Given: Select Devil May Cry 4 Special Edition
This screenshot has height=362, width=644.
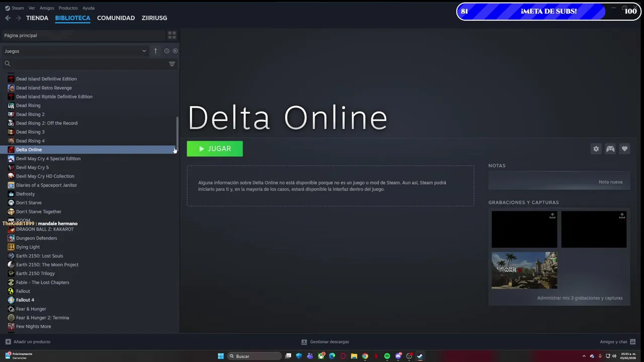Looking at the screenshot, I should (x=48, y=158).
